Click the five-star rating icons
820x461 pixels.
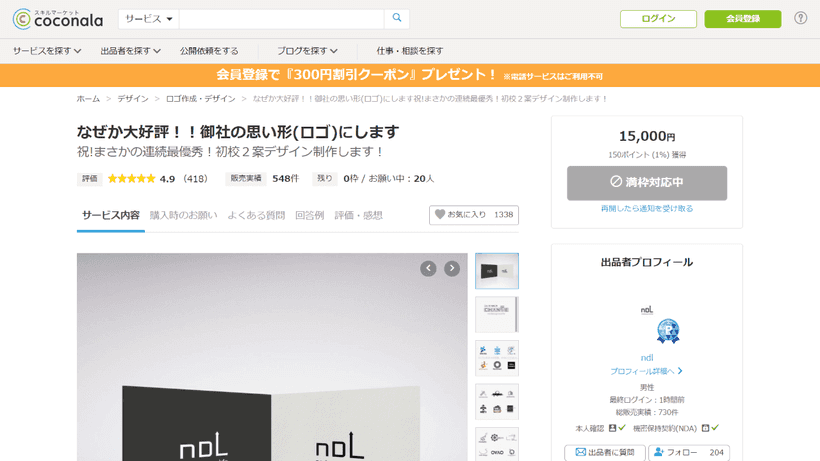[x=131, y=179]
